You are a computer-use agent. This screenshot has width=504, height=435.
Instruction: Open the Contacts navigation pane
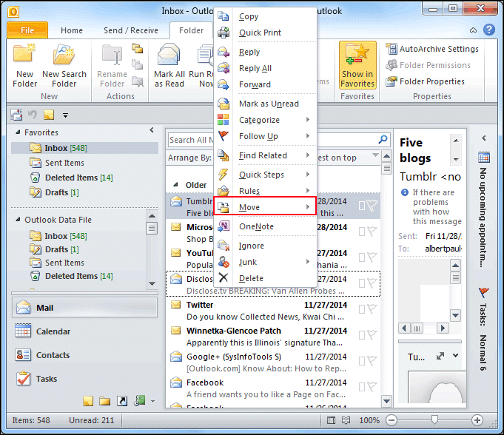[x=85, y=355]
